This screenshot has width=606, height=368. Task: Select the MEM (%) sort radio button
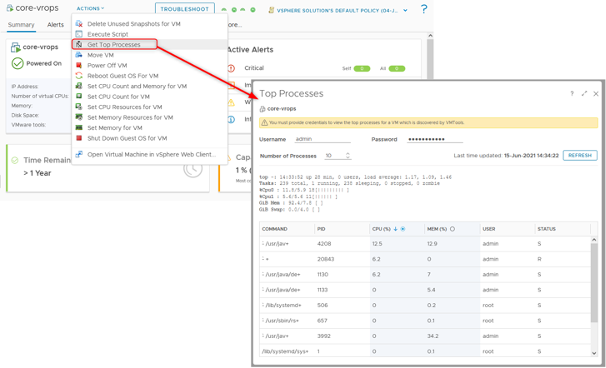click(452, 229)
